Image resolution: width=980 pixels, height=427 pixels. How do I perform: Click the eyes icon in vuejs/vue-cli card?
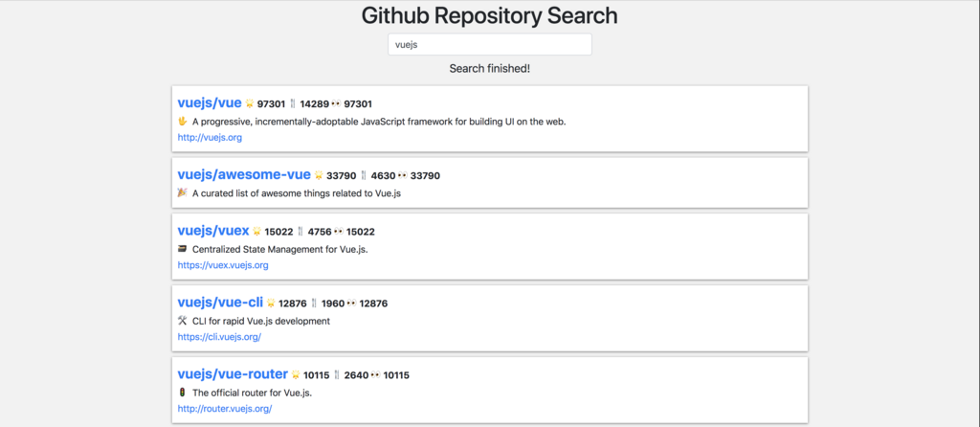click(x=352, y=303)
